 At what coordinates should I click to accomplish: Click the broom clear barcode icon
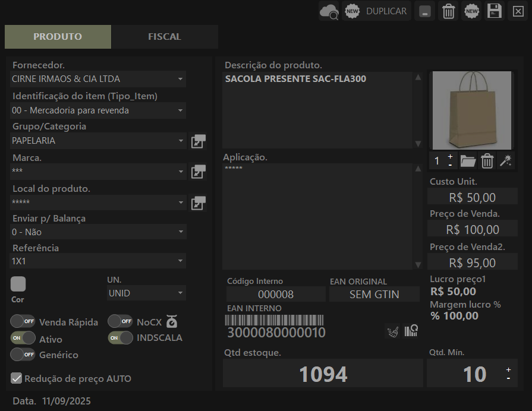pos(392,331)
